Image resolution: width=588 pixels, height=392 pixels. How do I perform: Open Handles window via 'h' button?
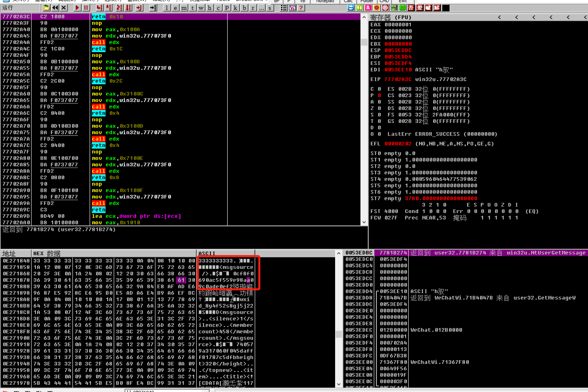(210, 8)
